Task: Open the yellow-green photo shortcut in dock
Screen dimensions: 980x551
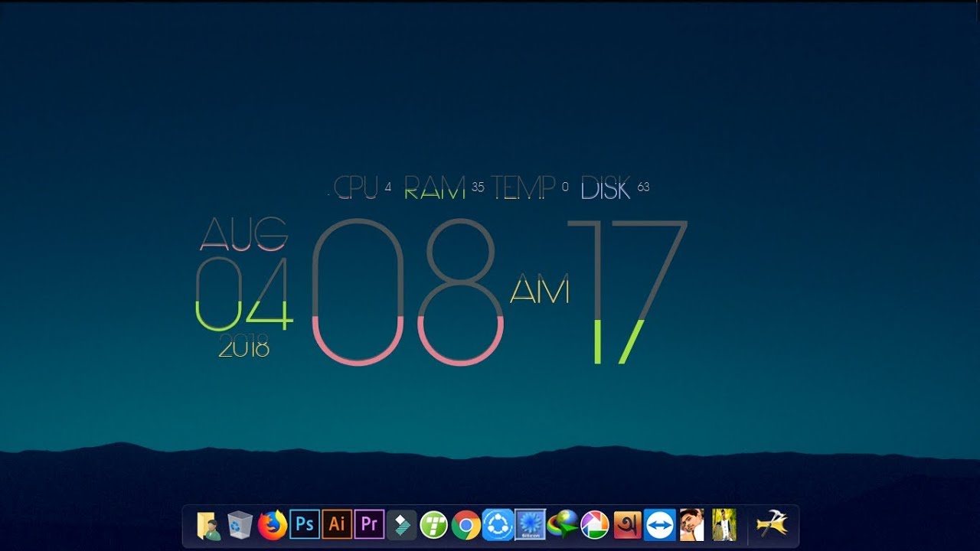Action: [x=724, y=525]
